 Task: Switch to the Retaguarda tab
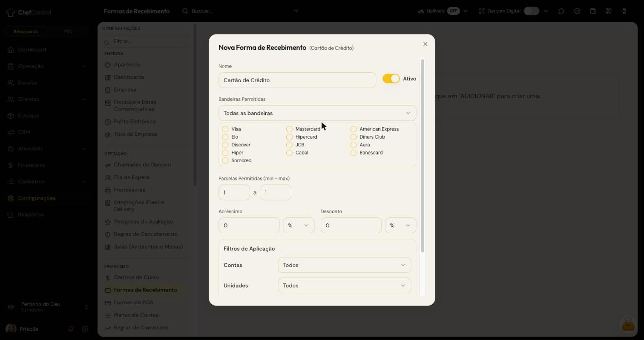coord(26,31)
